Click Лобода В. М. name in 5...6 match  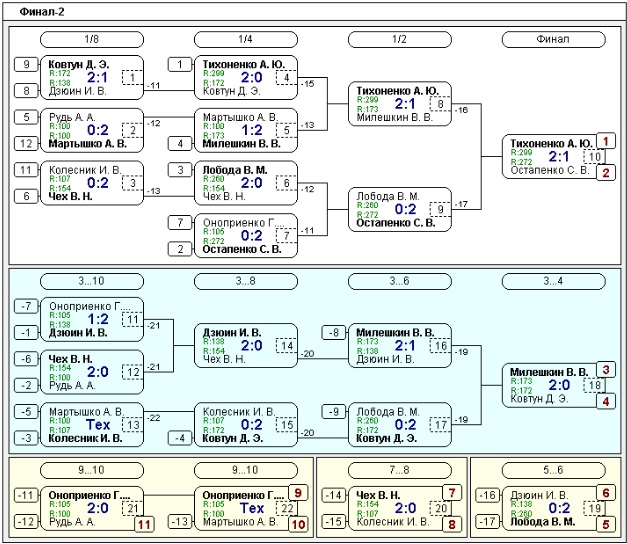(543, 522)
